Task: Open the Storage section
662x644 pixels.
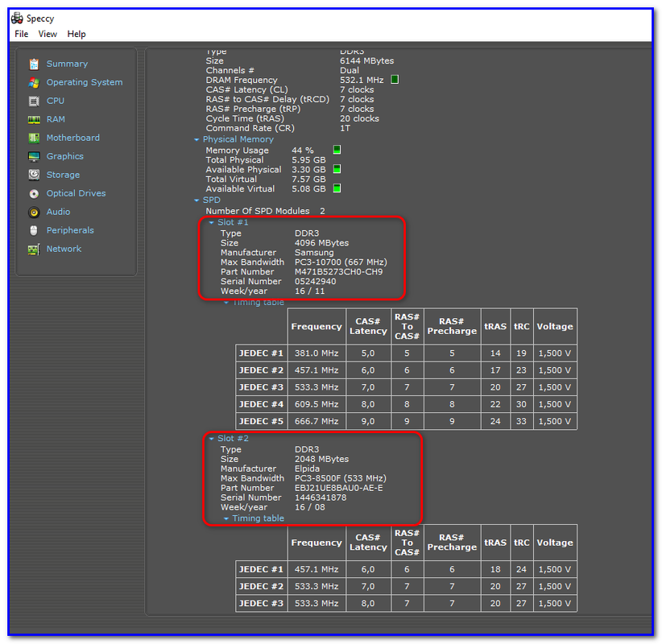Action: [63, 175]
